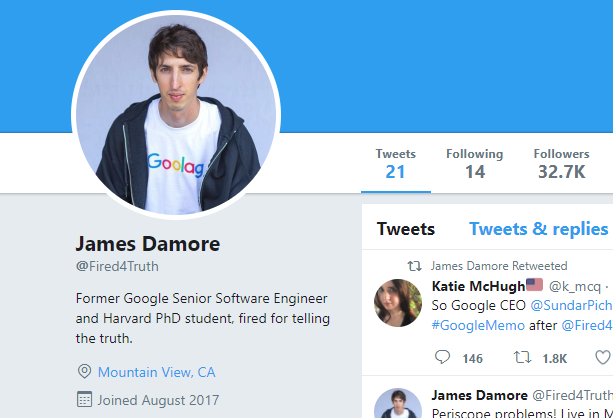Click the retweet icon showing 1.8K
The height and width of the screenshot is (418, 613).
(522, 357)
